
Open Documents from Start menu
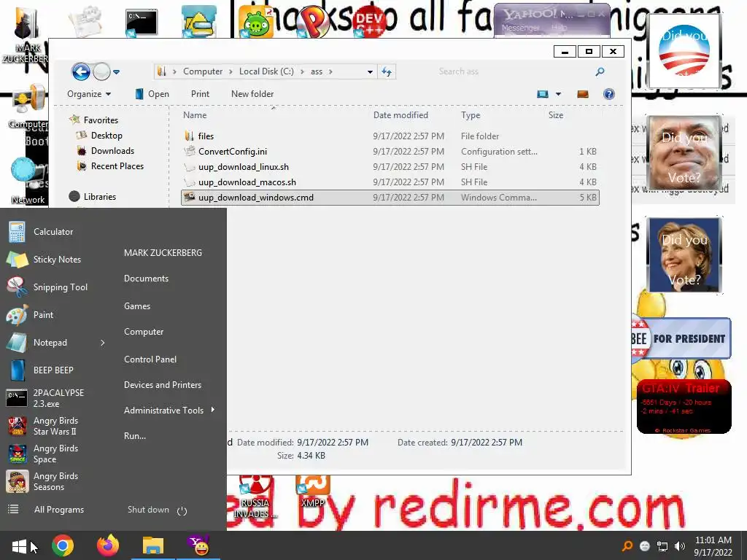point(146,279)
